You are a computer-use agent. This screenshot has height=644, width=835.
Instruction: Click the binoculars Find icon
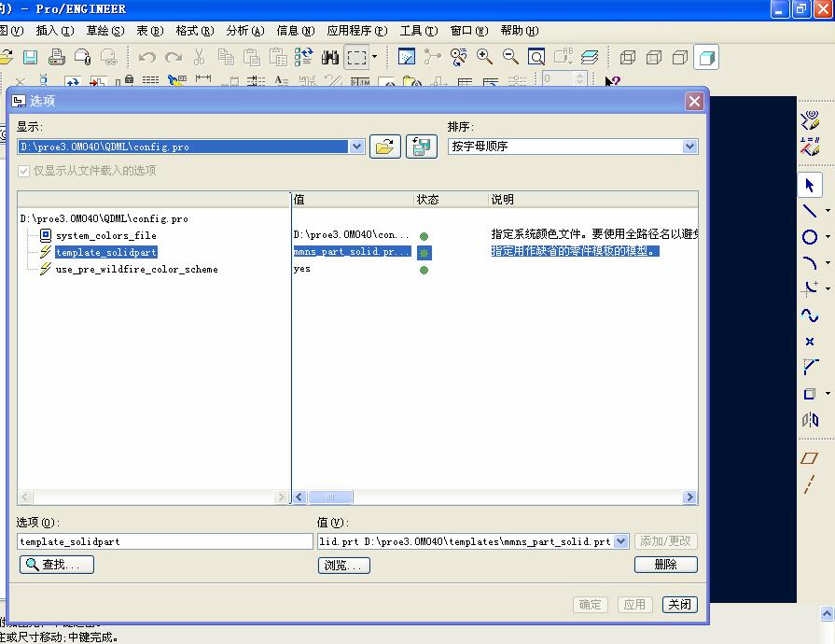point(330,57)
